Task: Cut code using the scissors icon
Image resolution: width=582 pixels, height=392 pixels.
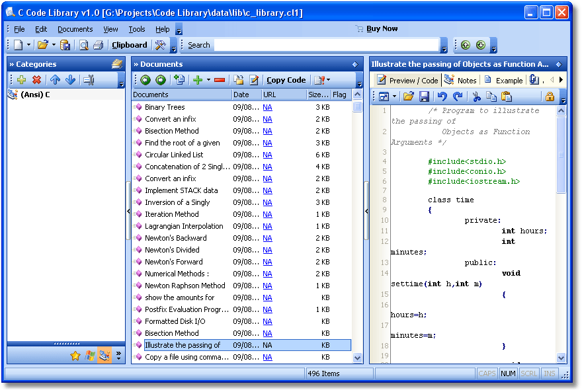Action: click(476, 96)
